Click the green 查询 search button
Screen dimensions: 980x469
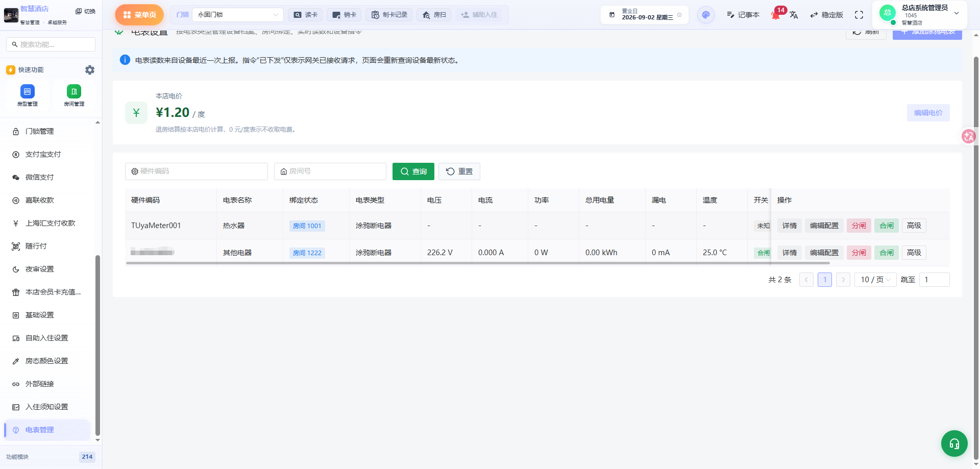(413, 171)
